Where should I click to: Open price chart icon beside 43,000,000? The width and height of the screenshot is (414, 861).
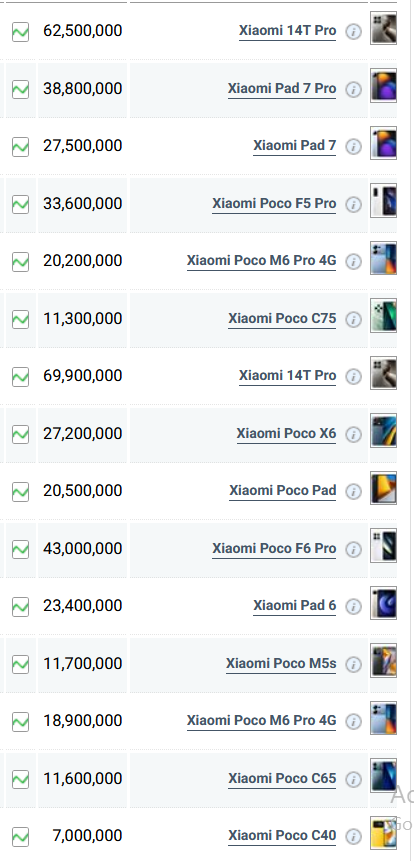coord(20,549)
